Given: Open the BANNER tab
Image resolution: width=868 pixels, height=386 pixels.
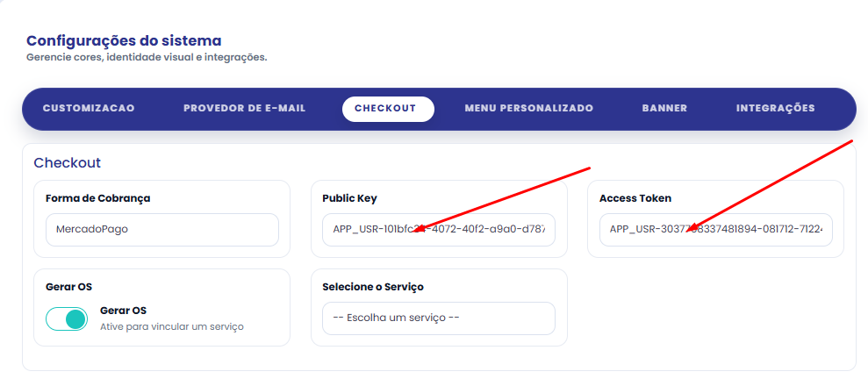Looking at the screenshot, I should tap(664, 109).
